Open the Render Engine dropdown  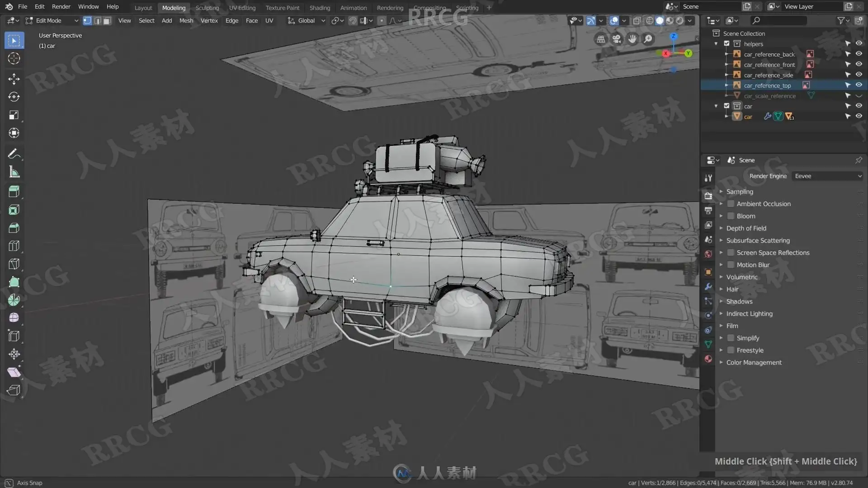(x=827, y=176)
